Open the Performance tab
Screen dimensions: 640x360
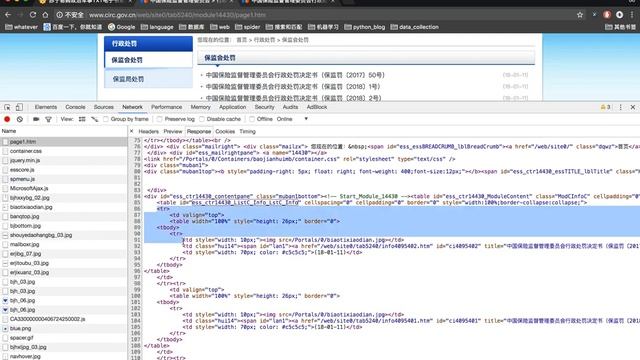167,107
